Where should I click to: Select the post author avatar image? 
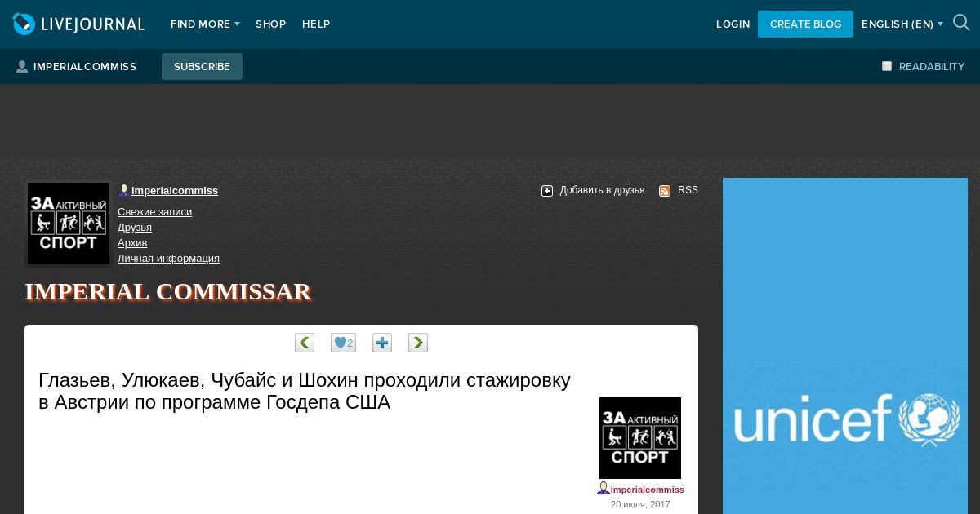(x=640, y=438)
